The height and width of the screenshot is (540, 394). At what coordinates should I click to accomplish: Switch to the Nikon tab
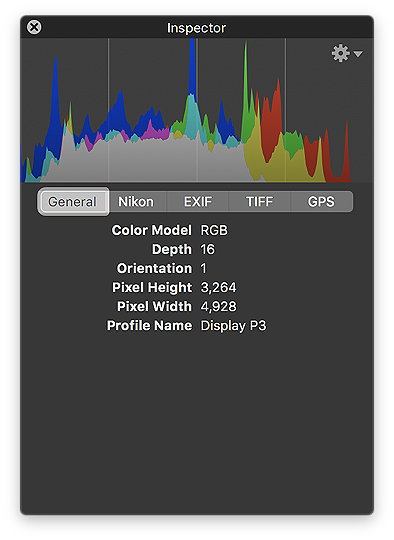[x=136, y=202]
